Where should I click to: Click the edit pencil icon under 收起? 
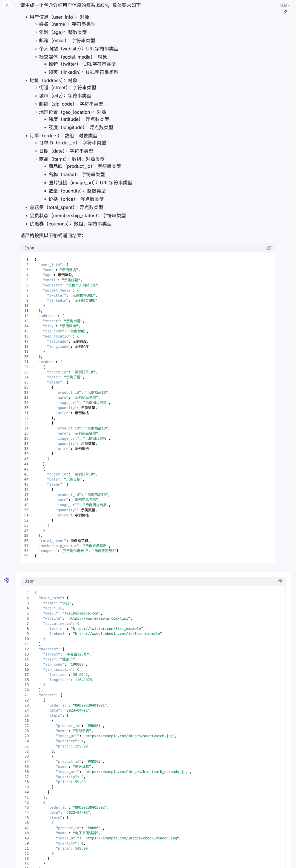coord(285,12)
